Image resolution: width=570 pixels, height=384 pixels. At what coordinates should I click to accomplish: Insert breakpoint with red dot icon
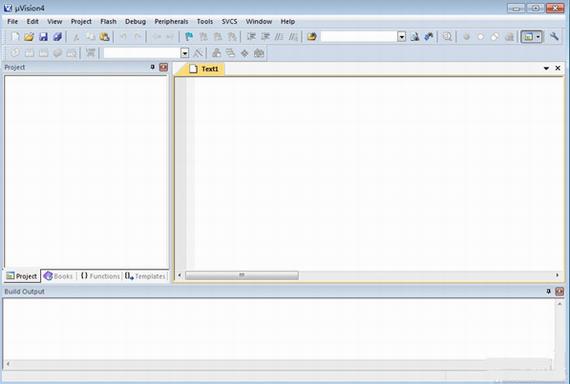coord(466,37)
